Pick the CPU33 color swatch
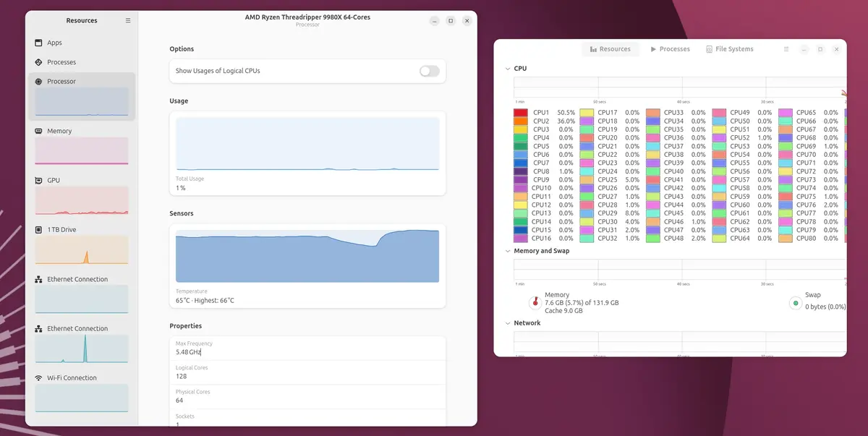868x436 pixels. (x=653, y=113)
